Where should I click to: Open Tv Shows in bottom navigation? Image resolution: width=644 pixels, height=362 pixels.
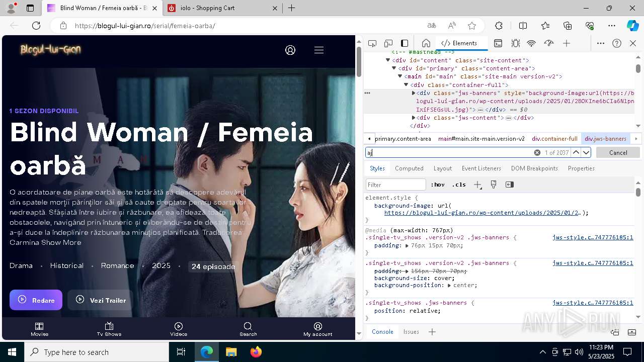click(x=109, y=329)
